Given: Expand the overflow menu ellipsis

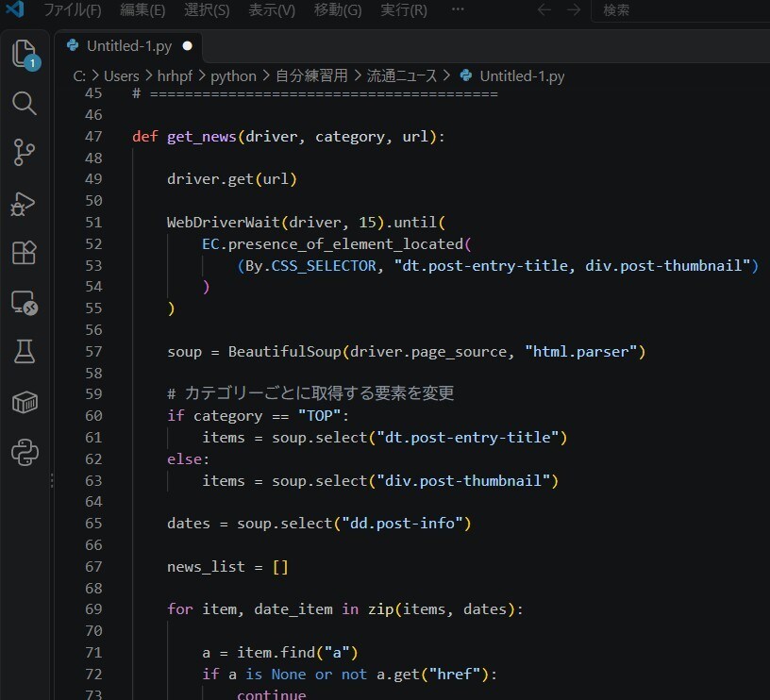Looking at the screenshot, I should (458, 8).
